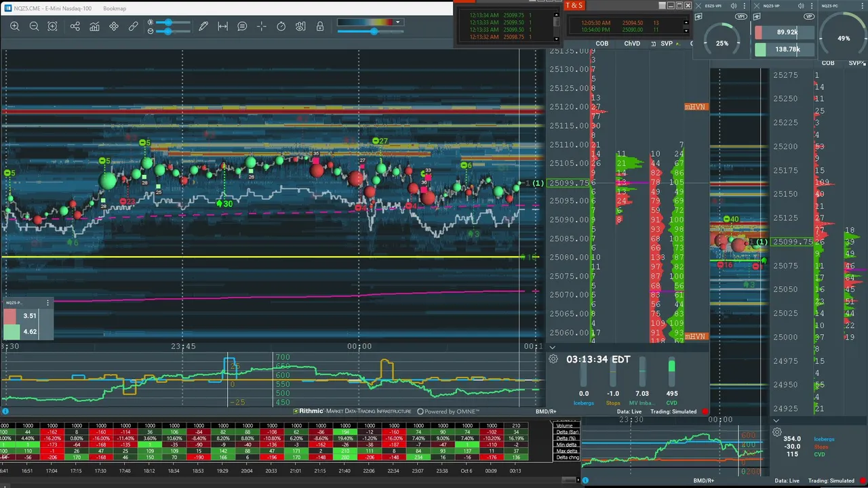Mute the ESZ5-VPI widget speaker
The height and width of the screenshot is (488, 868).
pos(734,5)
